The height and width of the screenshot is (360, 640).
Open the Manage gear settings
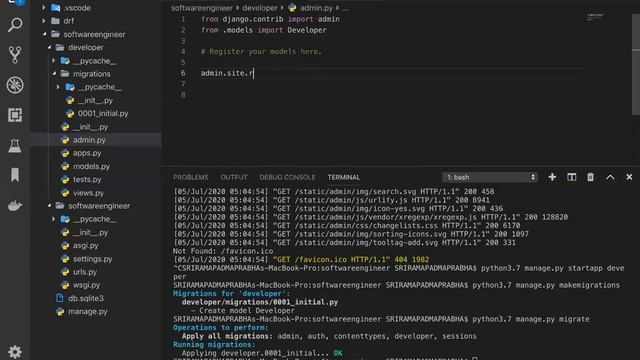click(15, 351)
